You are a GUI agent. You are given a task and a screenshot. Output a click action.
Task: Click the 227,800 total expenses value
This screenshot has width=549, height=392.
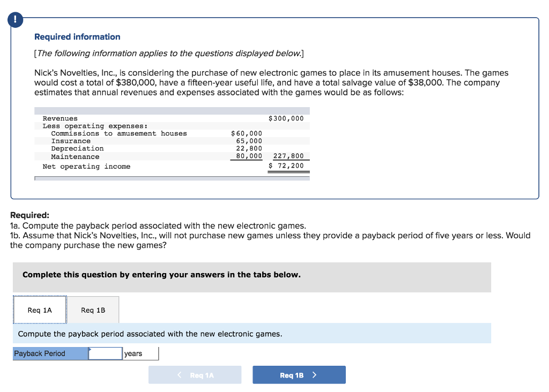coord(288,156)
